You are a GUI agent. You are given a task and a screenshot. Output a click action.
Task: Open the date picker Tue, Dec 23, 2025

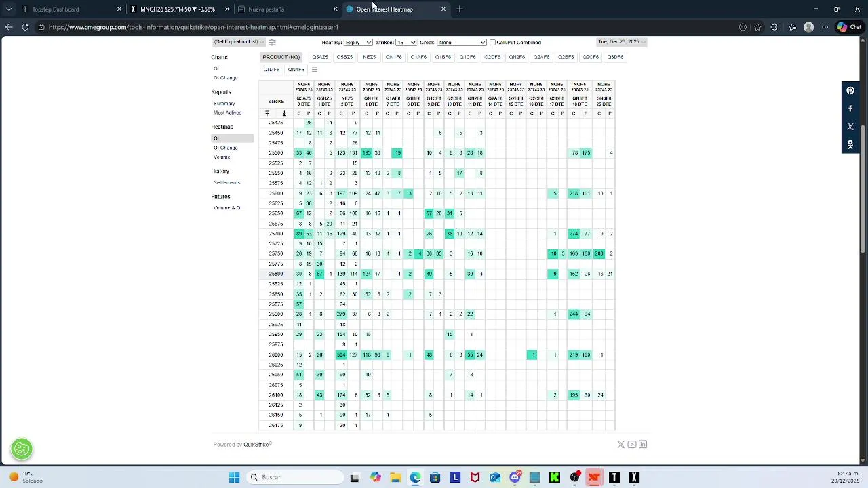click(621, 42)
